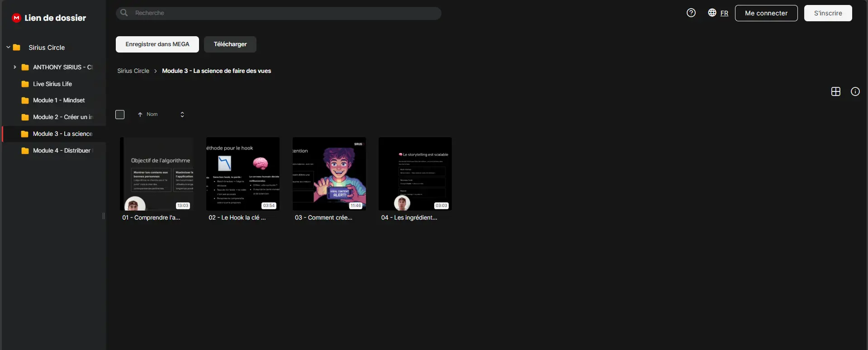
Task: Click folder icon beside Live Sirius Life
Action: pos(25,84)
